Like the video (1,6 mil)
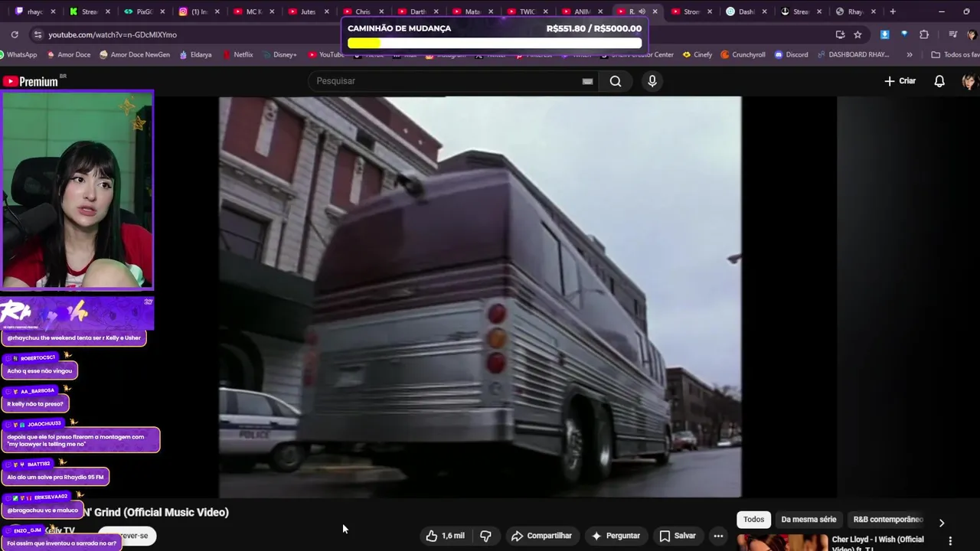The width and height of the screenshot is (980, 551). click(x=446, y=536)
